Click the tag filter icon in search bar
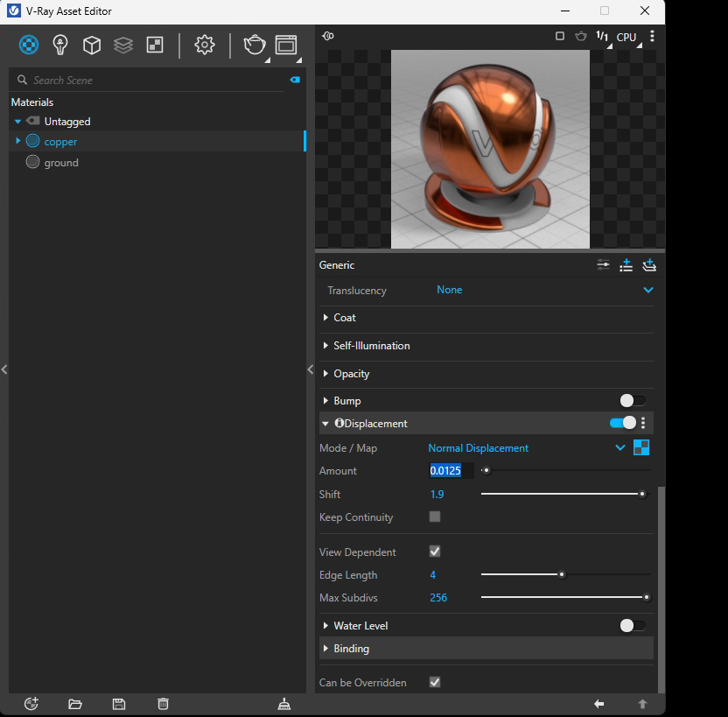 pyautogui.click(x=295, y=80)
